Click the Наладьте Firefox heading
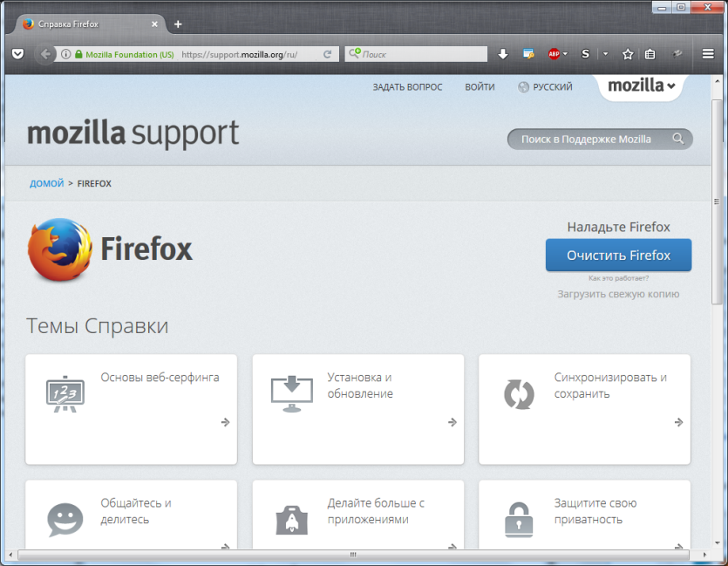 click(618, 227)
